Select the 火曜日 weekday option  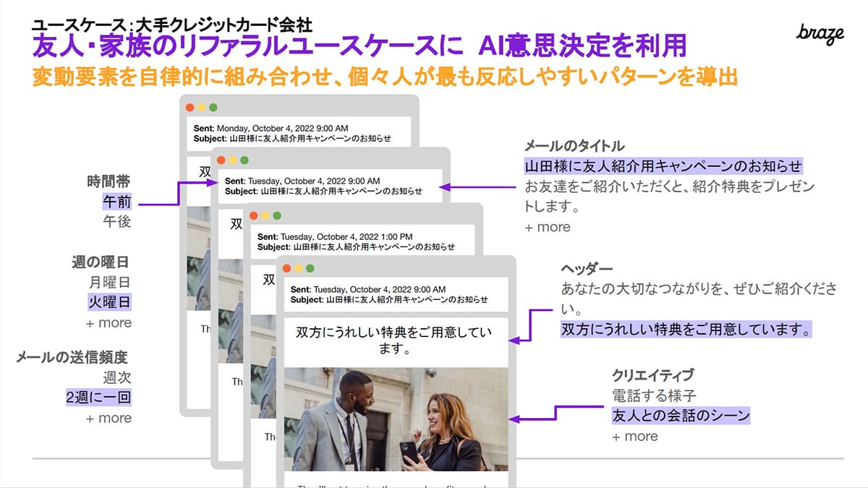click(109, 301)
